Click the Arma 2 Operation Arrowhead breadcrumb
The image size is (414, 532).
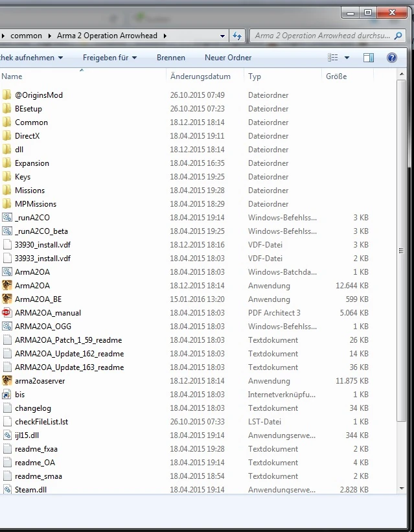click(107, 36)
